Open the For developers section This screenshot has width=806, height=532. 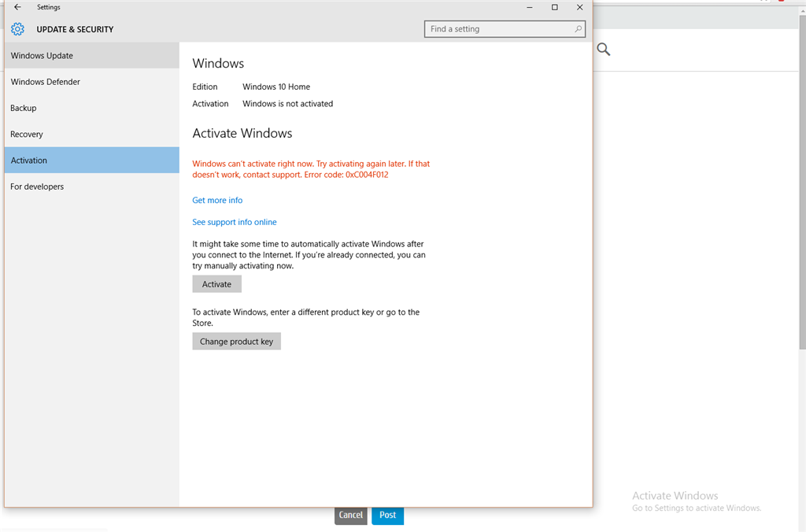[92, 187]
